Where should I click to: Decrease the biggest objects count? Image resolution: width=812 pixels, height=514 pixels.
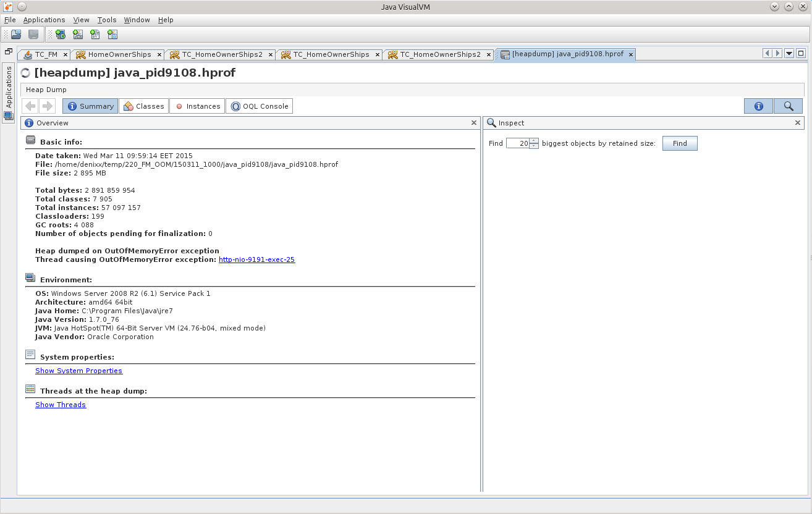pyautogui.click(x=535, y=146)
